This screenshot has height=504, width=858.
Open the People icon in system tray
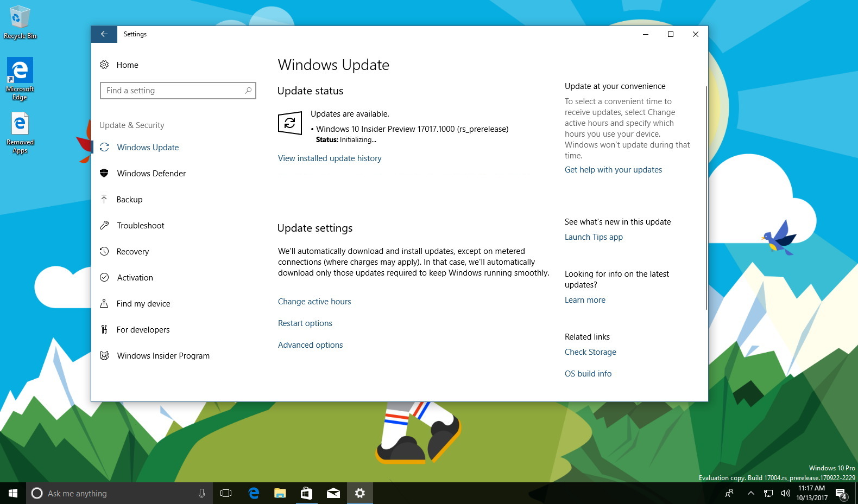tap(729, 493)
